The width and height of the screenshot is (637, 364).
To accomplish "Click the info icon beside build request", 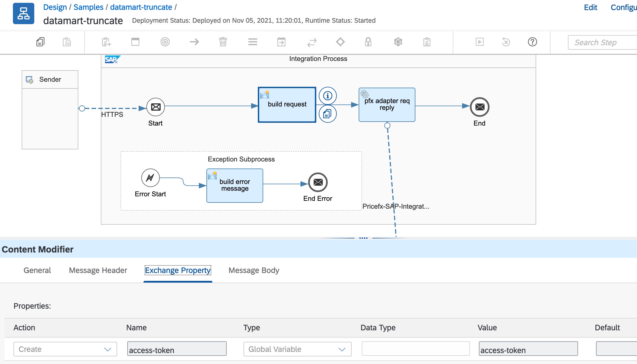I will click(x=327, y=96).
